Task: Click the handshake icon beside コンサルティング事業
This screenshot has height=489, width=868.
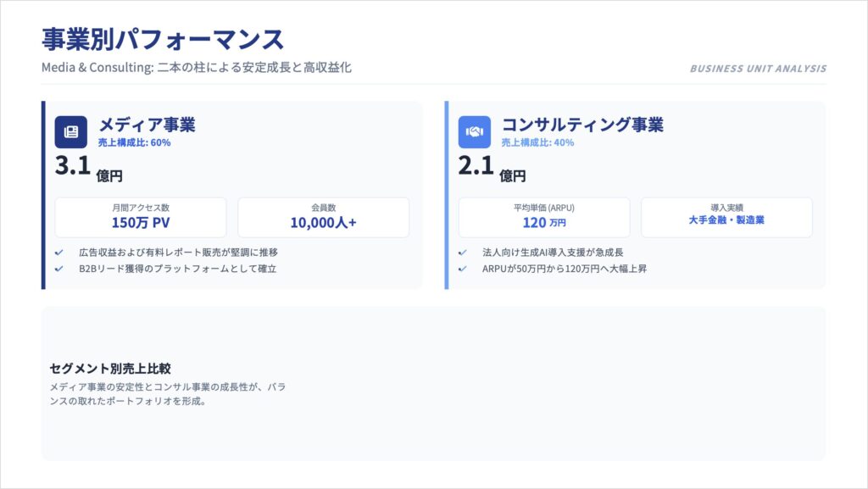Action: click(475, 132)
